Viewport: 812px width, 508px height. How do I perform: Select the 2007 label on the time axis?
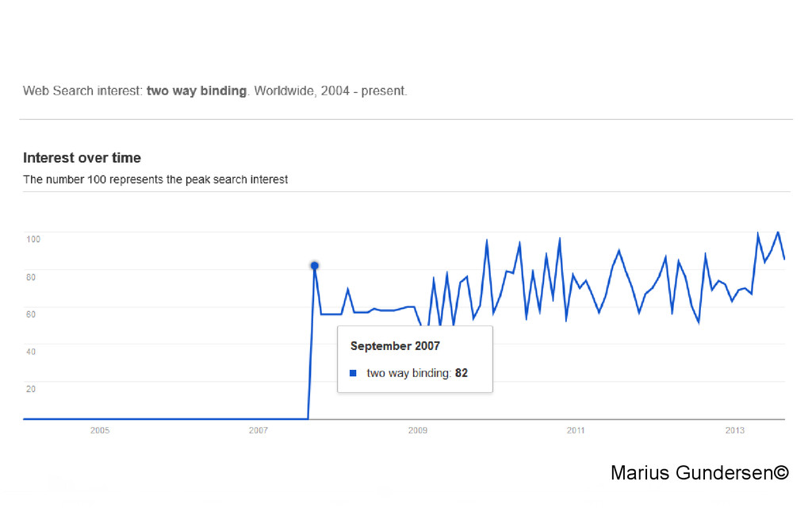[x=259, y=430]
